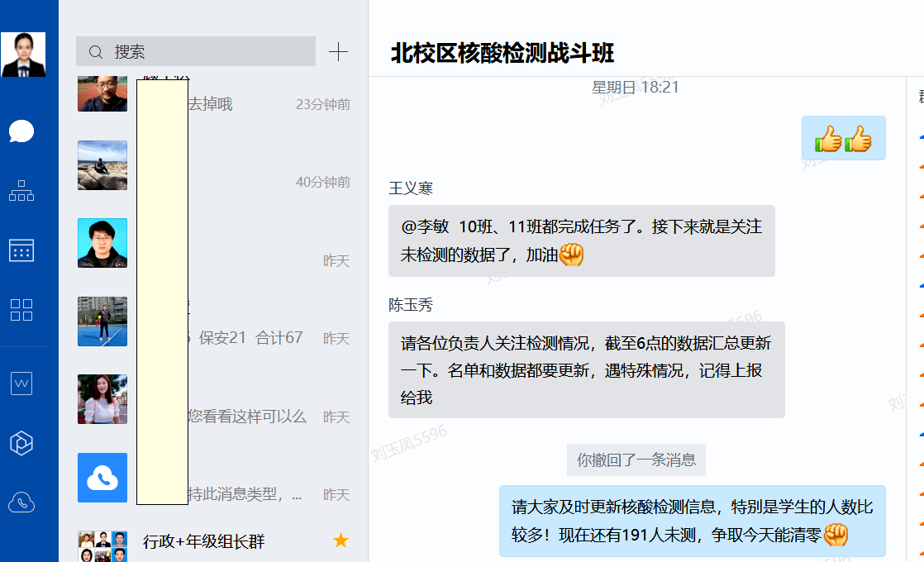The image size is (924, 562).
Task: Open the cloud phone icon at sidebar bottom
Action: tap(21, 502)
